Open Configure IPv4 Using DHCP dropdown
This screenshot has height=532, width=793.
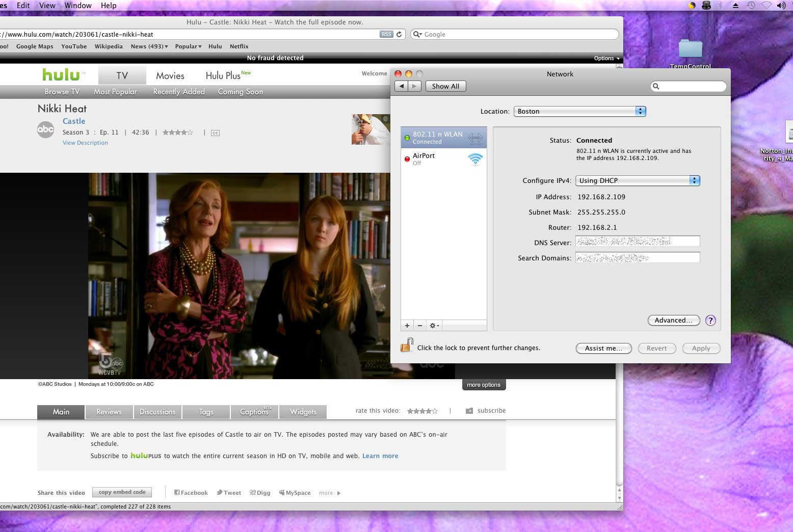tap(638, 180)
